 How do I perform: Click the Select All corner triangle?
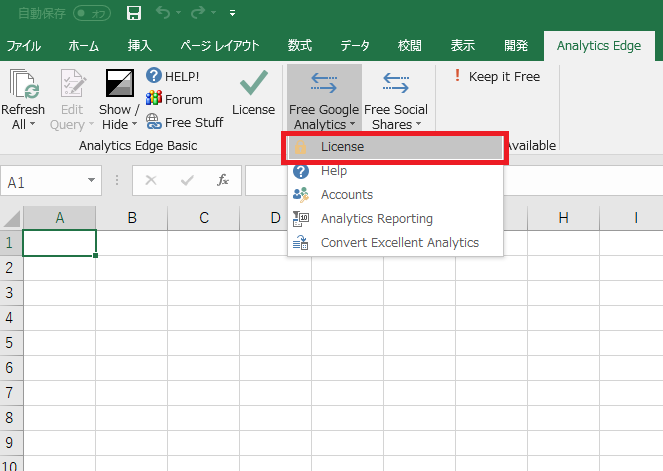tap(12, 218)
